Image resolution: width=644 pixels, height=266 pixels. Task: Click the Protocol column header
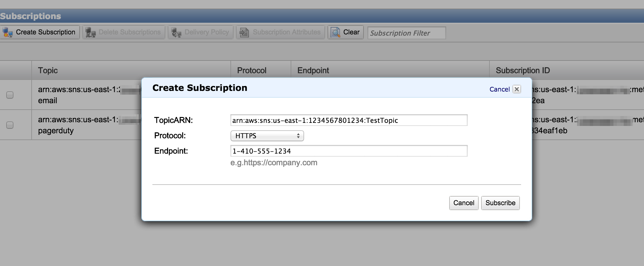[x=252, y=70]
